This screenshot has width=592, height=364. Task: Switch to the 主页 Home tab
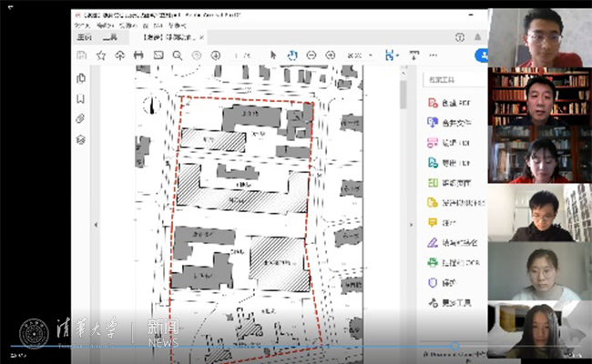pyautogui.click(x=83, y=39)
